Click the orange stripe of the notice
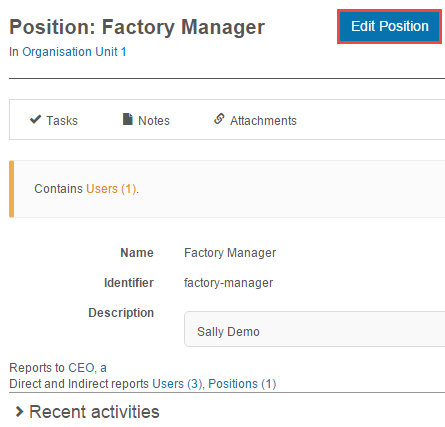Viewport: 445px width, 427px height. tap(12, 189)
